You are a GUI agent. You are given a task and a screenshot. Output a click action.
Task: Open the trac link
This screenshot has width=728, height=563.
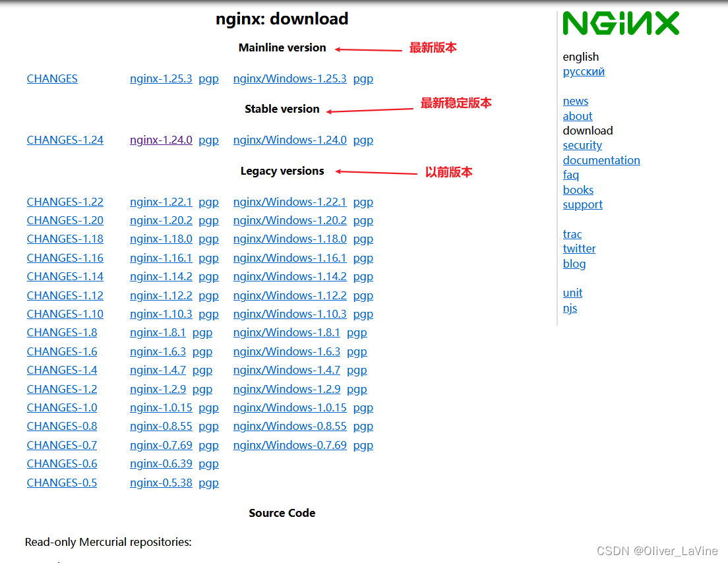tap(572, 234)
